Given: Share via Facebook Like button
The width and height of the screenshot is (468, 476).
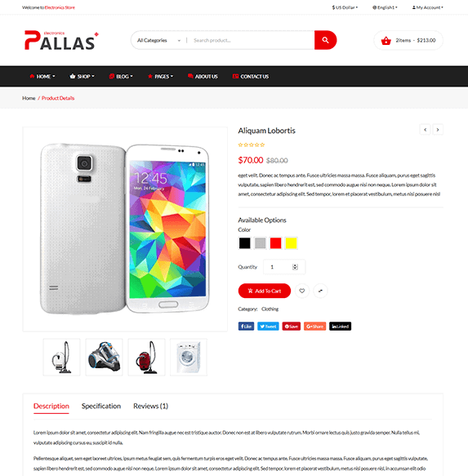Looking at the screenshot, I should [246, 327].
